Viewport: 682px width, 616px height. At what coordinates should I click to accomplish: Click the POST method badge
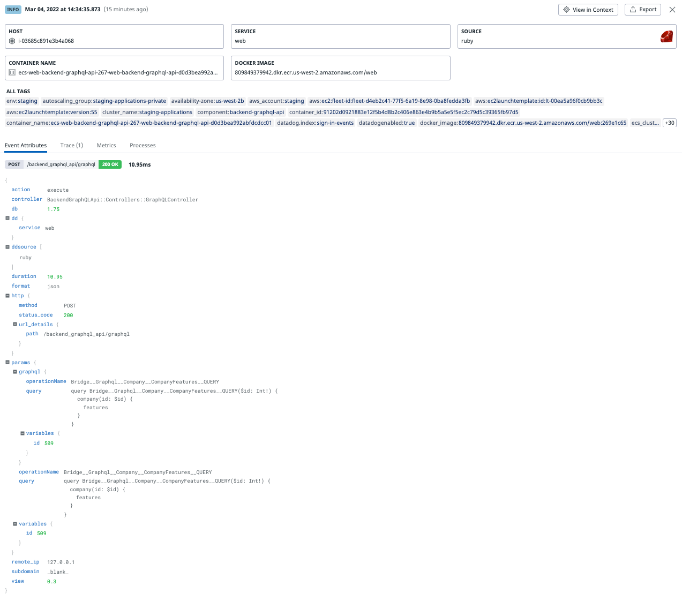pyautogui.click(x=14, y=164)
